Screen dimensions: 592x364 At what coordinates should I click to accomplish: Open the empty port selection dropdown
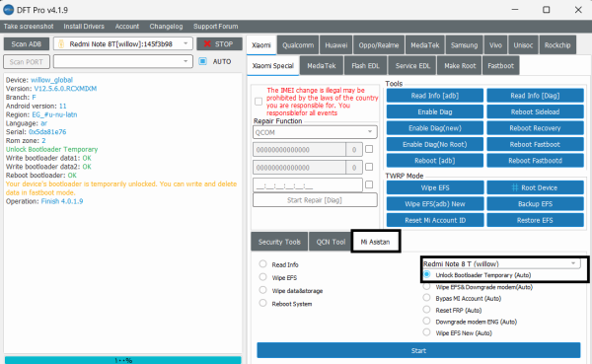pyautogui.click(x=123, y=61)
